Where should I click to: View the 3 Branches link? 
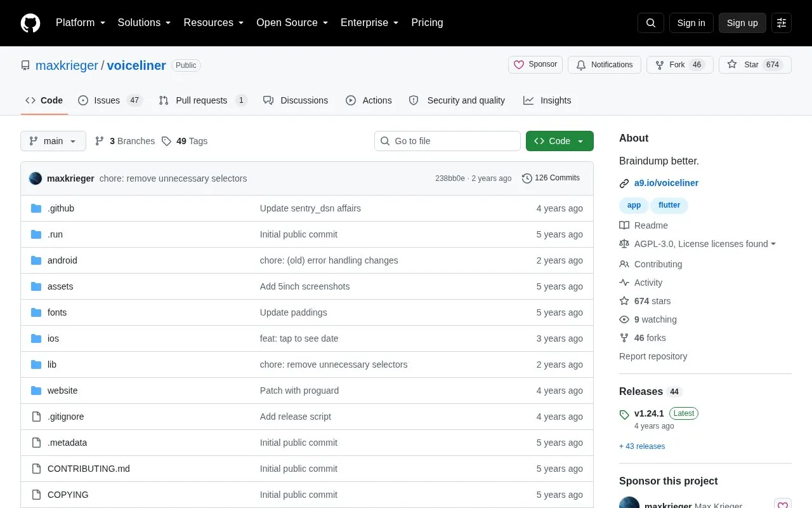click(x=125, y=141)
